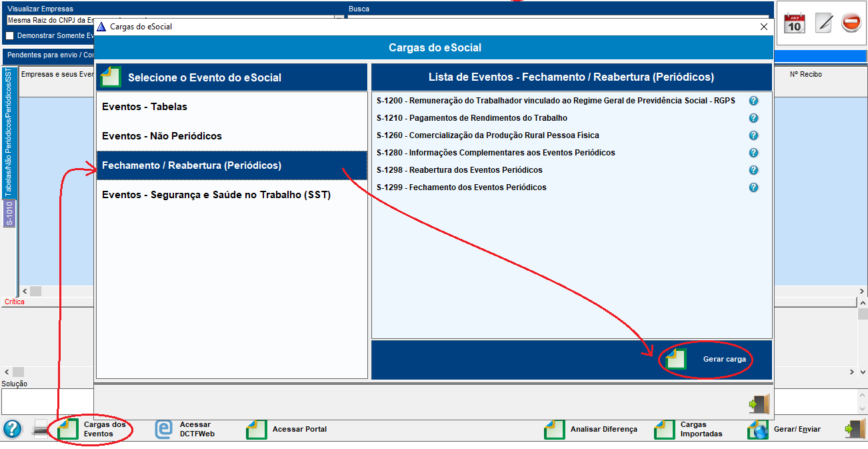868x449 pixels.
Task: Open Cargas dos Eventos
Action: tap(92, 429)
